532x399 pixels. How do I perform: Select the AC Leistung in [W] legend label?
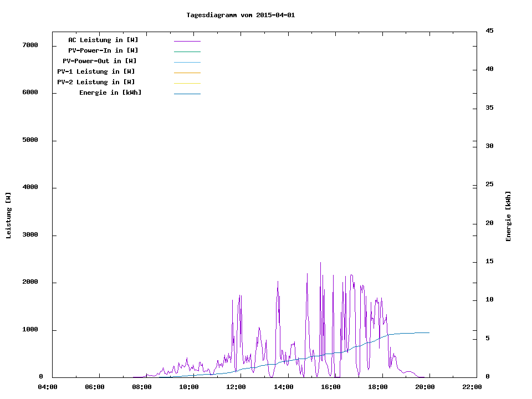[x=103, y=40]
